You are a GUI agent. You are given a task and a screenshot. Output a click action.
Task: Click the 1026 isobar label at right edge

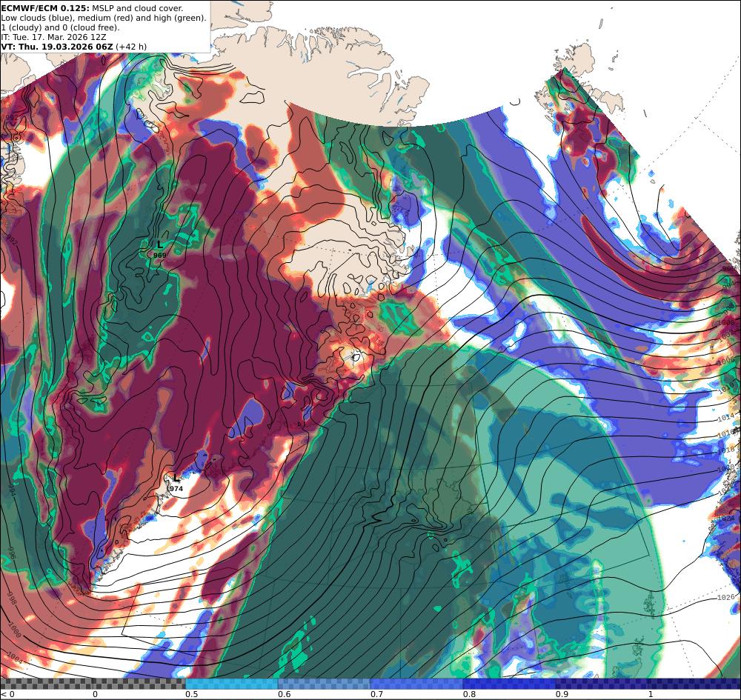click(x=726, y=598)
